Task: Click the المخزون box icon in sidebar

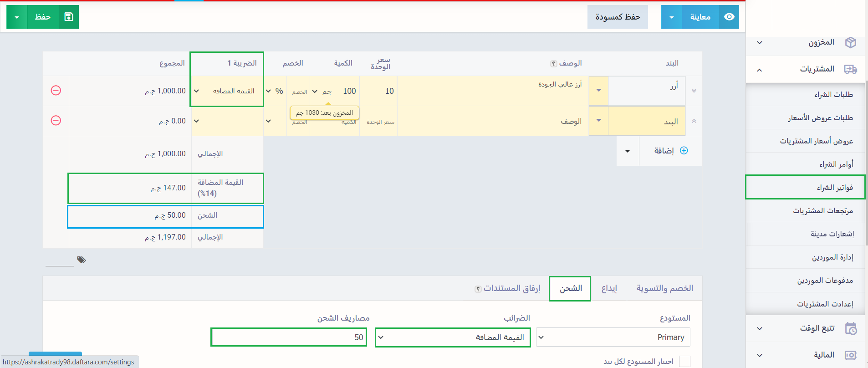Action: pos(850,42)
